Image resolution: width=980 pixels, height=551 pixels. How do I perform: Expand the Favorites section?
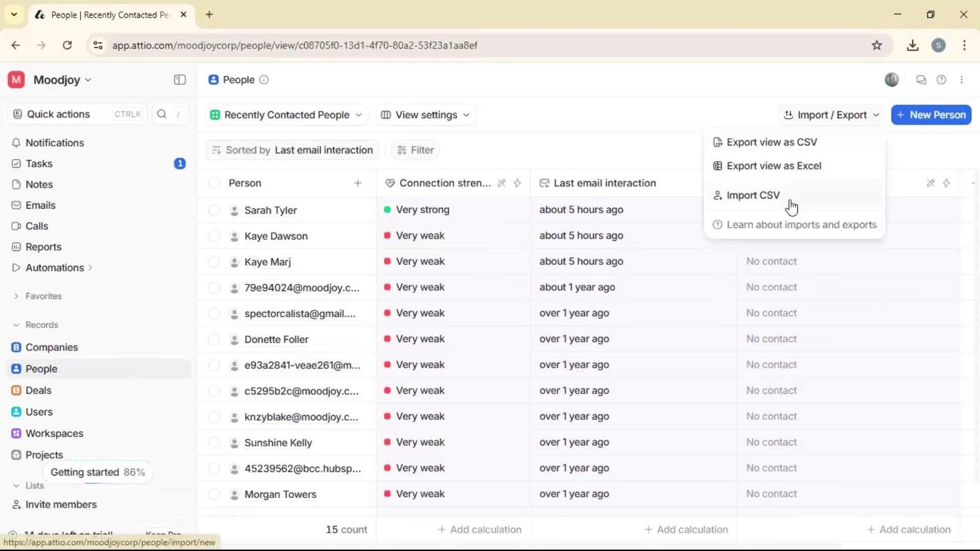[x=16, y=296]
